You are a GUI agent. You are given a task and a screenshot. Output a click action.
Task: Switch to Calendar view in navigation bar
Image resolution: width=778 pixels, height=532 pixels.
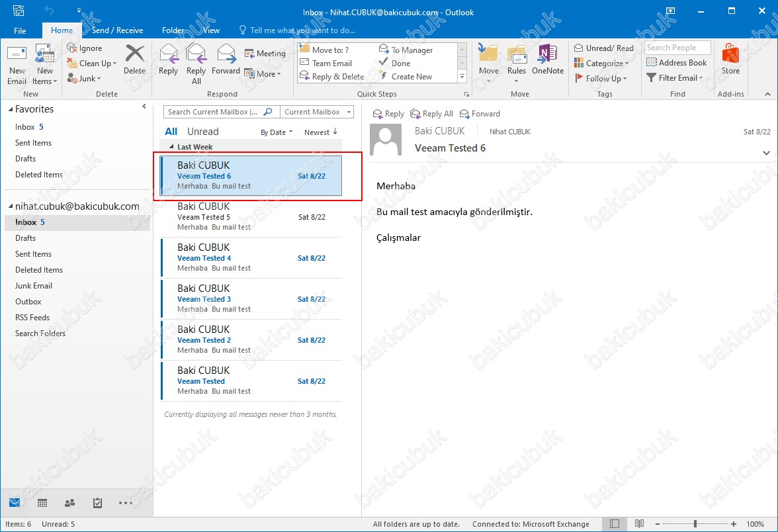click(x=42, y=503)
